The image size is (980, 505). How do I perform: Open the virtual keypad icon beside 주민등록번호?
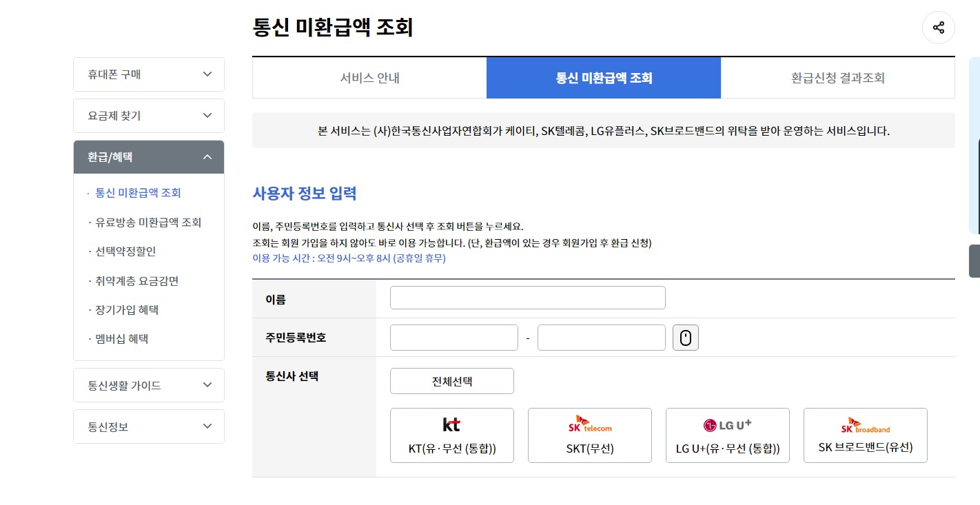(685, 337)
